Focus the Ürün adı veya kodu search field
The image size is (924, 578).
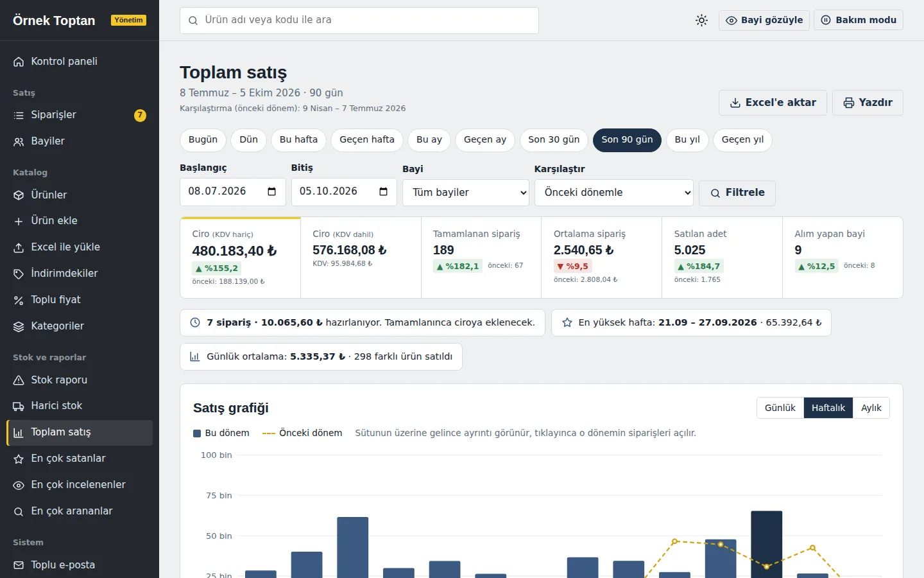click(359, 21)
